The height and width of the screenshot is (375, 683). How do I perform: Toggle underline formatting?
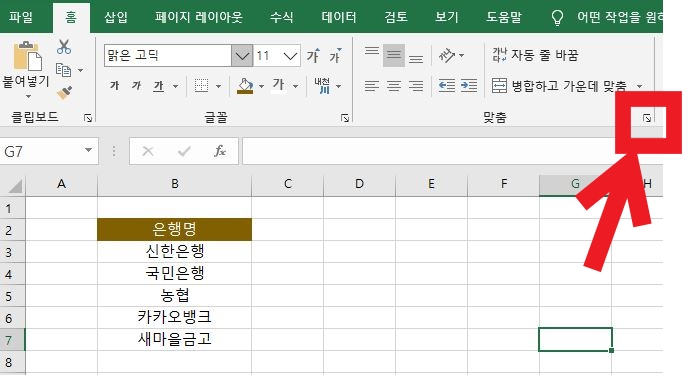[x=159, y=86]
